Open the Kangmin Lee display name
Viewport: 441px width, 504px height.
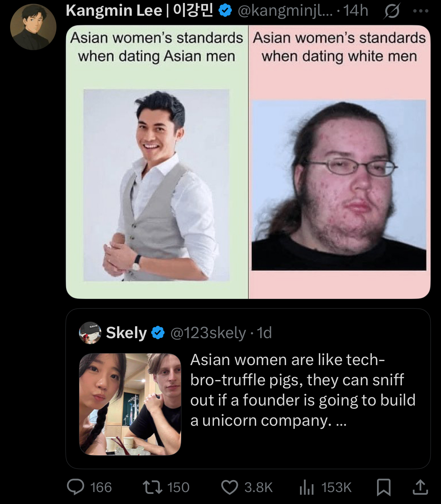click(140, 10)
